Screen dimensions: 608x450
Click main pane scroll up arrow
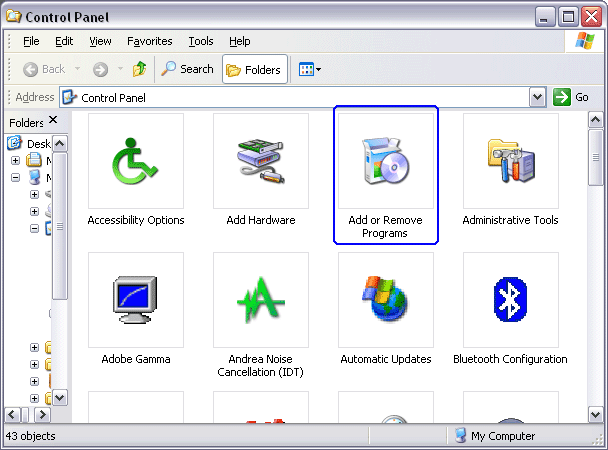(596, 120)
